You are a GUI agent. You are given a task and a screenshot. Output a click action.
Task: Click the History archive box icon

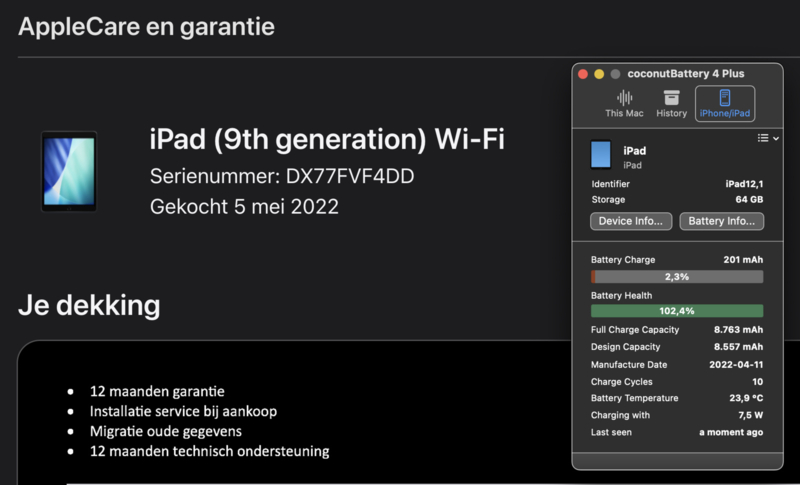671,98
